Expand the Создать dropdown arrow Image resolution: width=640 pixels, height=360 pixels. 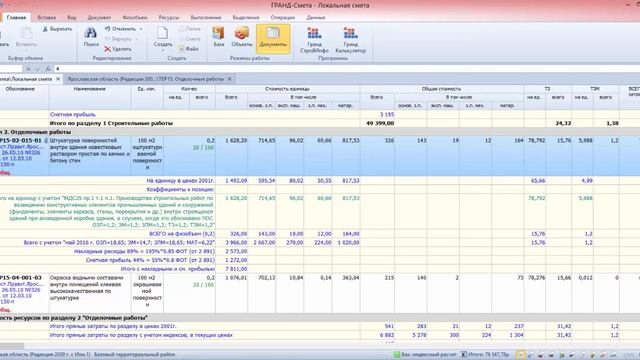click(162, 50)
